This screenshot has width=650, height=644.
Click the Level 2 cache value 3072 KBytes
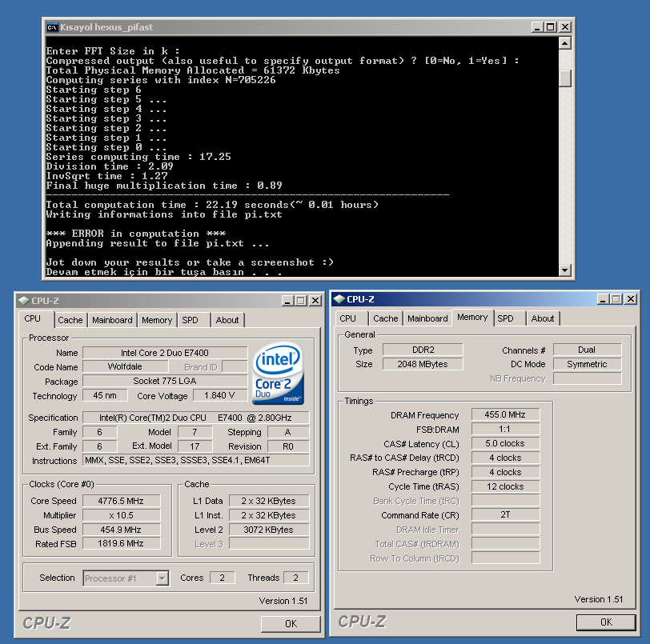tap(269, 530)
